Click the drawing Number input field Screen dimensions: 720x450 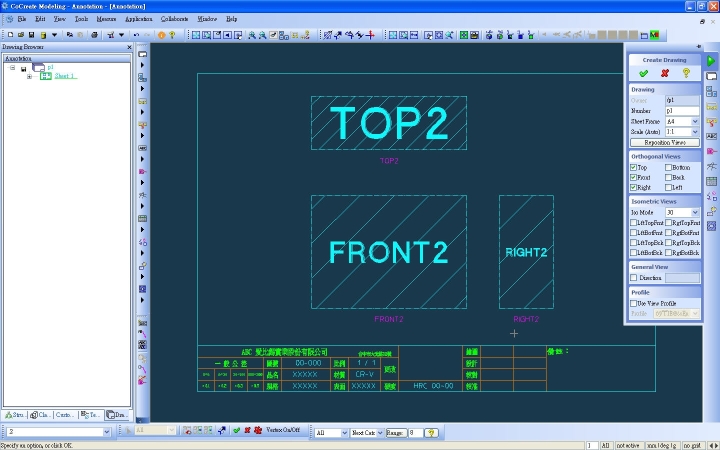(682, 111)
